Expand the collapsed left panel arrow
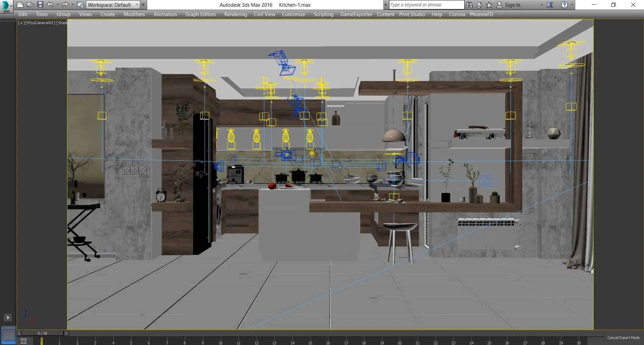The height and width of the screenshot is (345, 644). (8, 318)
